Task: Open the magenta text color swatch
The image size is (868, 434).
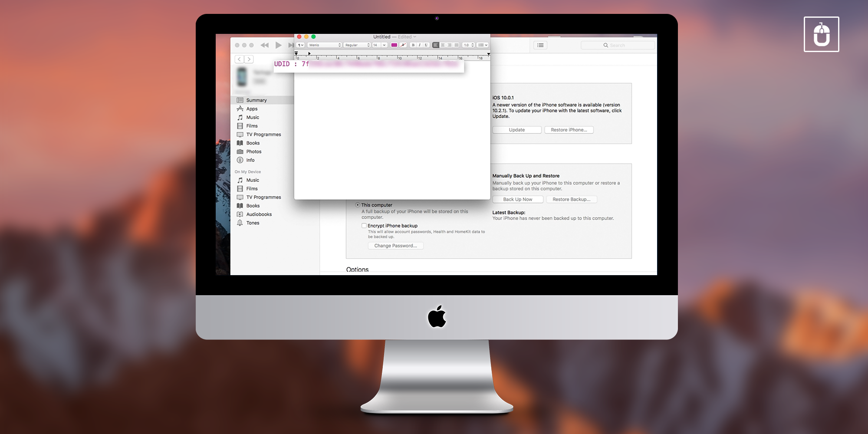Action: tap(394, 45)
